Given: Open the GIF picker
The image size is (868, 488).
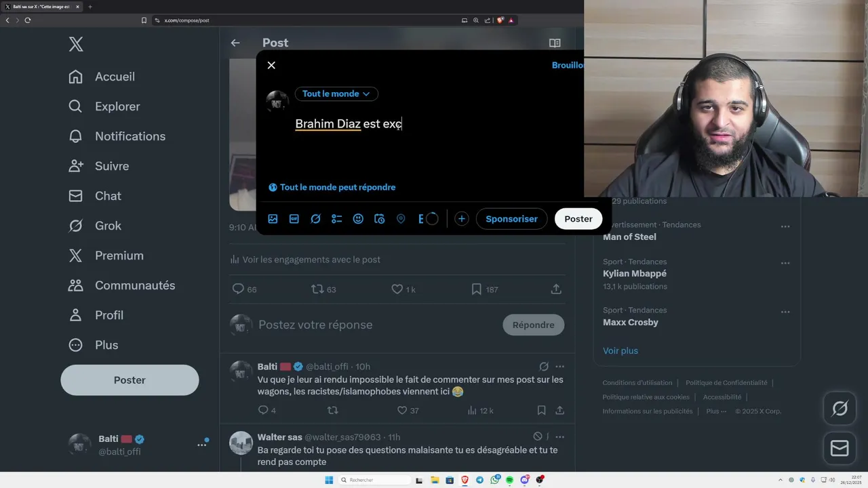Looking at the screenshot, I should [x=294, y=219].
